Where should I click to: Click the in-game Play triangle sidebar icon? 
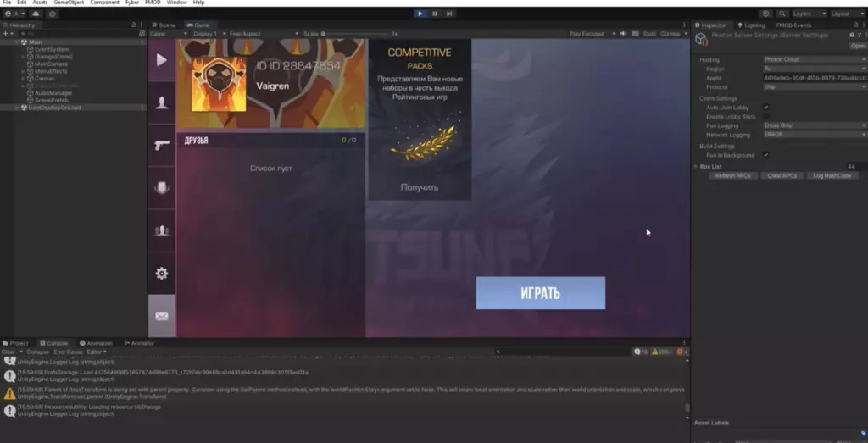pos(162,60)
